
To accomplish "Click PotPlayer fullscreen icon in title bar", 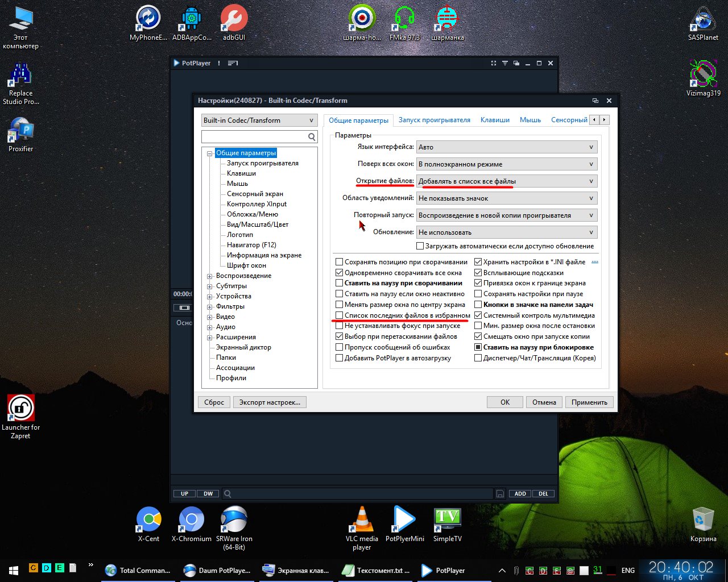I will (x=493, y=63).
